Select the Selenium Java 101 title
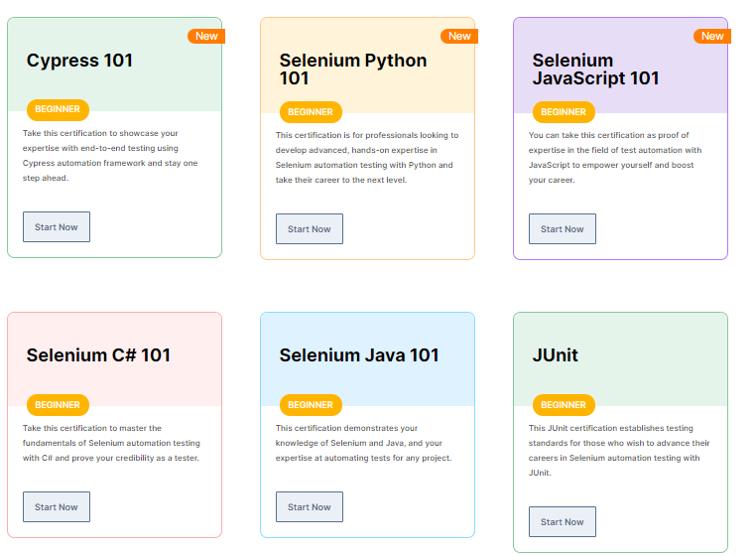 pos(358,355)
